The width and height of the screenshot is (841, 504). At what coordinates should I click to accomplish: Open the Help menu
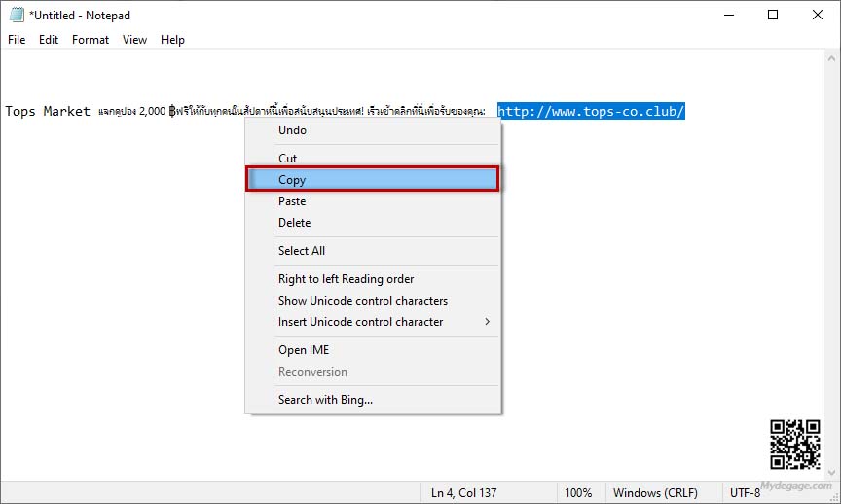(x=172, y=40)
